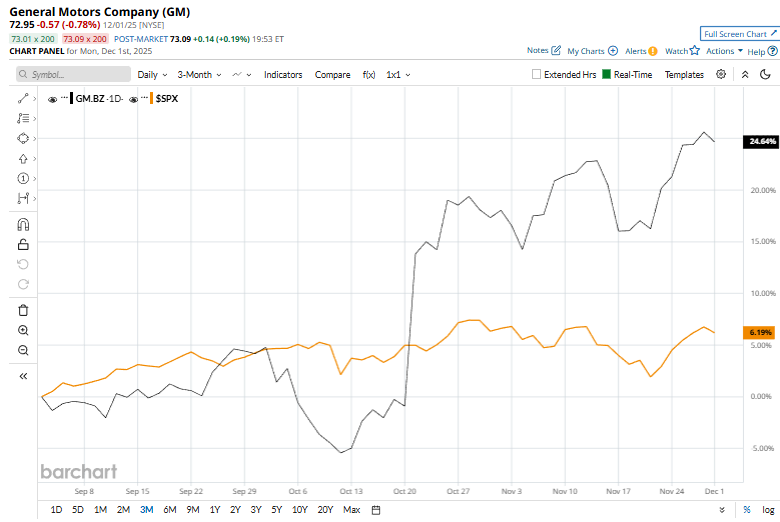This screenshot has height=522, width=780.
Task: Open Help question mark
Action: click(x=772, y=51)
